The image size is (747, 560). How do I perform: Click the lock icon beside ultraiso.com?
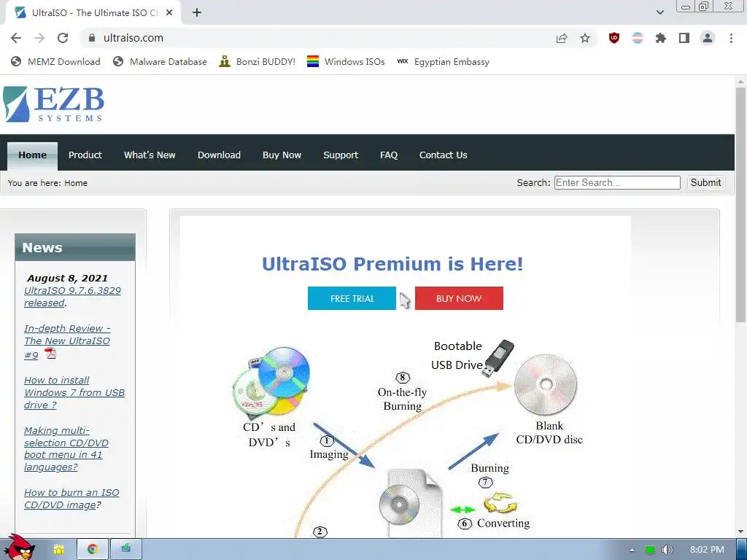(92, 38)
